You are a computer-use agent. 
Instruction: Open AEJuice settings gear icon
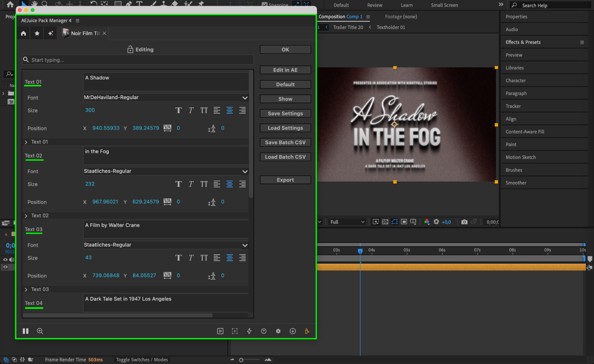[x=278, y=331]
